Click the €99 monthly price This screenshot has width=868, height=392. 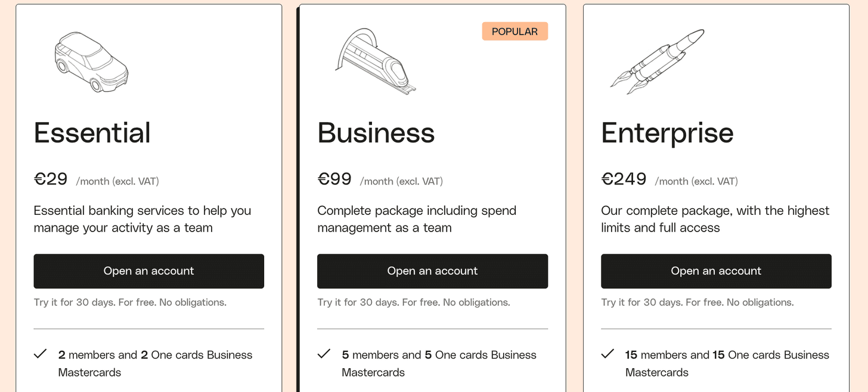coord(335,179)
